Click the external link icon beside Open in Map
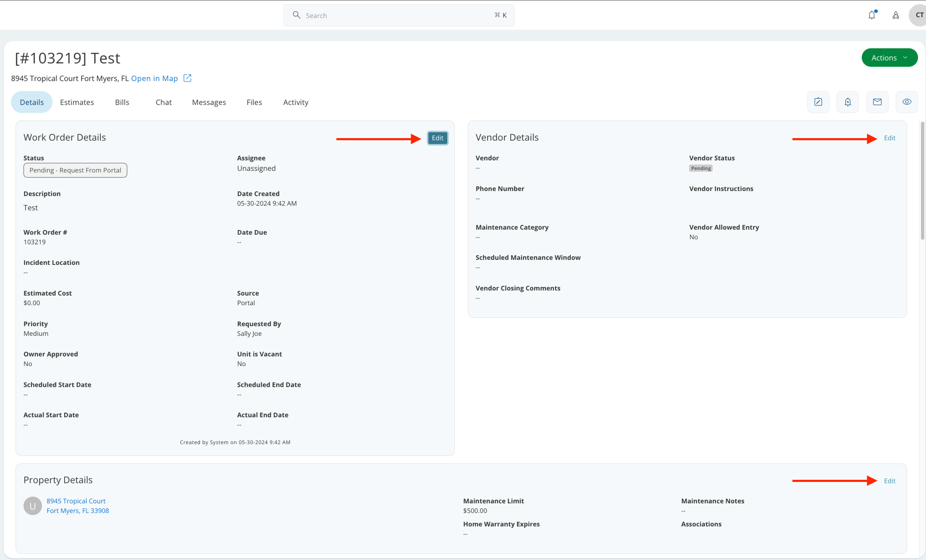Viewport: 926px width, 560px height. coord(187,78)
